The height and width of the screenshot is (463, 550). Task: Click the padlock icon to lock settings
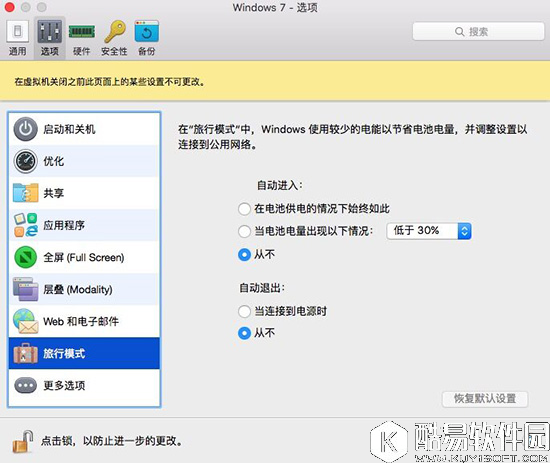[x=22, y=441]
